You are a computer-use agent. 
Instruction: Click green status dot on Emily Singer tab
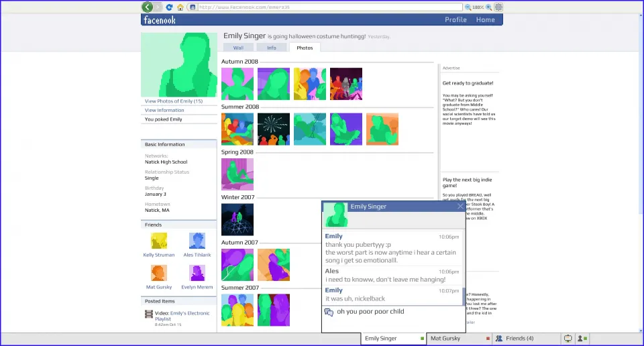pyautogui.click(x=422, y=339)
